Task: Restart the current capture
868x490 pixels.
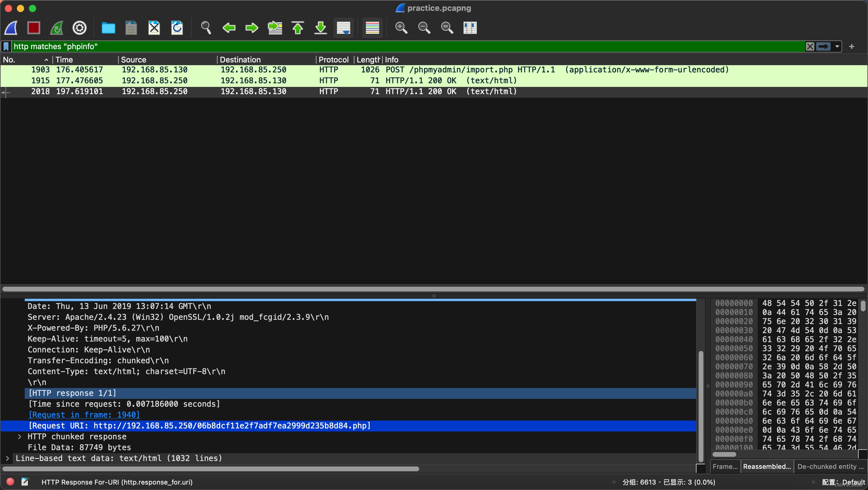Action: coord(57,28)
